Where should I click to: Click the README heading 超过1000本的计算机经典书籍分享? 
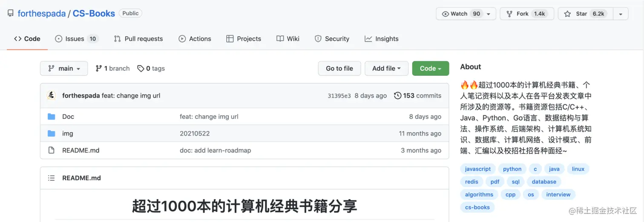[x=244, y=206]
